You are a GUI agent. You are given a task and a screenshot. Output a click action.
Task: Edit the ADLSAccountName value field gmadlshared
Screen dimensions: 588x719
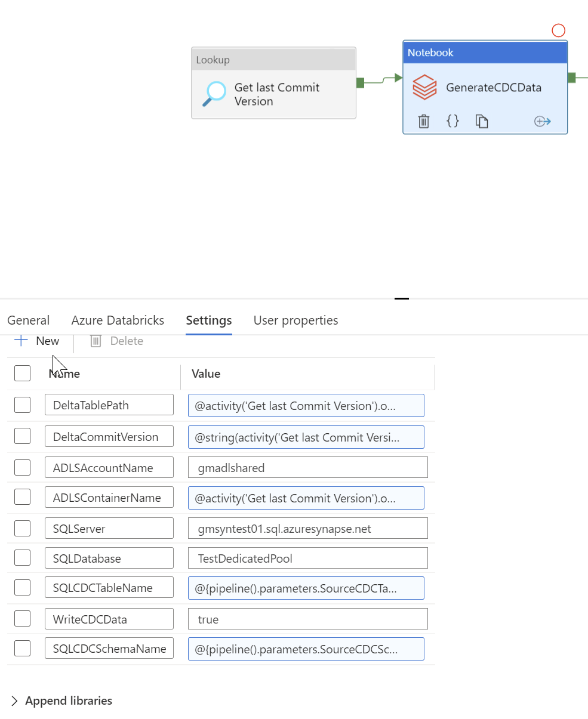pos(308,467)
